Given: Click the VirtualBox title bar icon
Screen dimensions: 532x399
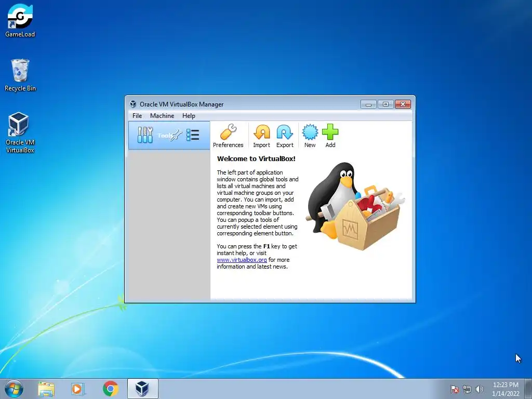Looking at the screenshot, I should pos(133,104).
